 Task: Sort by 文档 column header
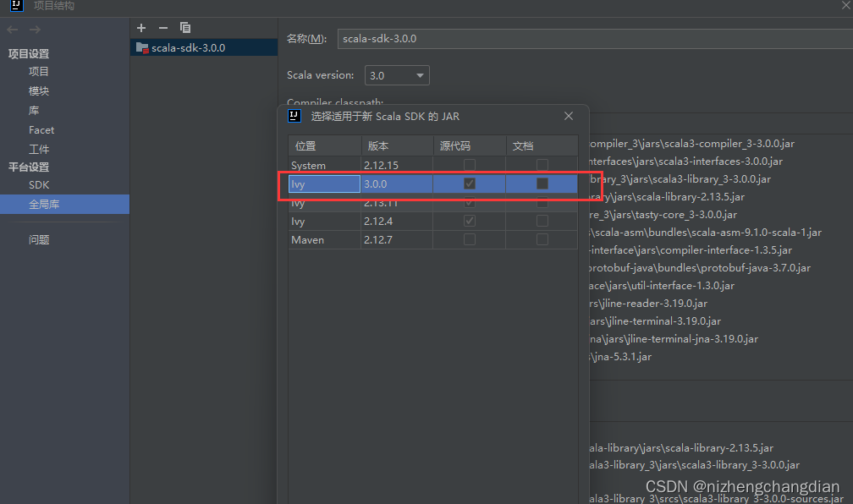[542, 145]
